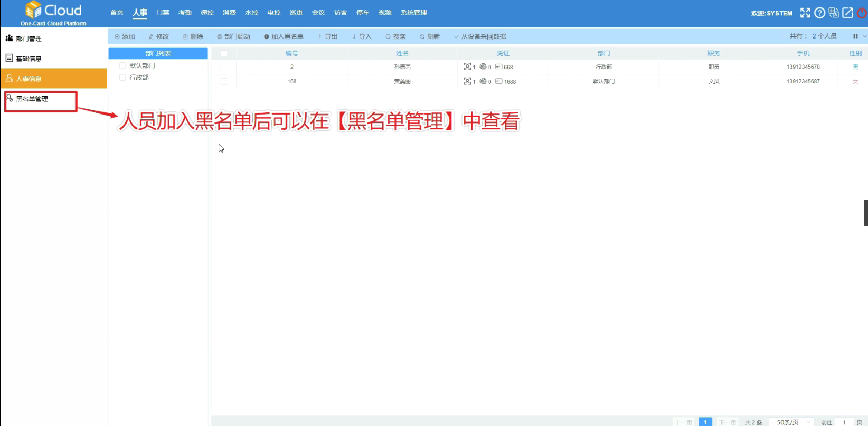Click the open-in-new-window icon in header
The image size is (868, 426).
point(847,13)
